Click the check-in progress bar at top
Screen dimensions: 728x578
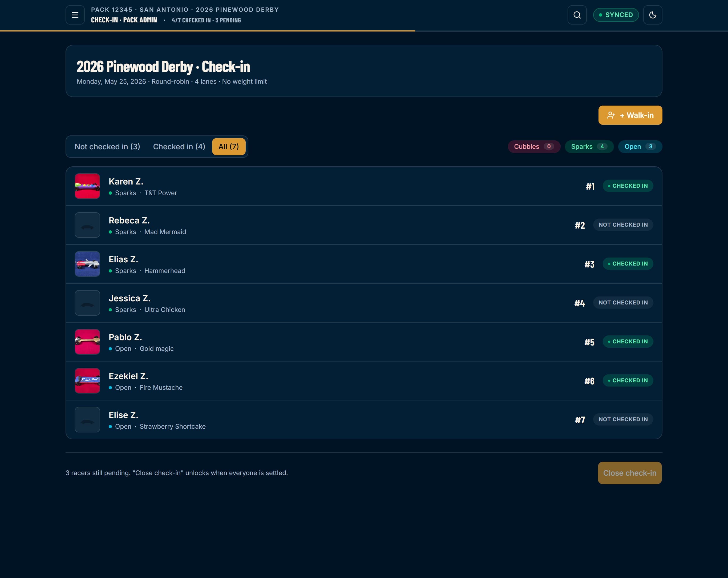pyautogui.click(x=364, y=31)
